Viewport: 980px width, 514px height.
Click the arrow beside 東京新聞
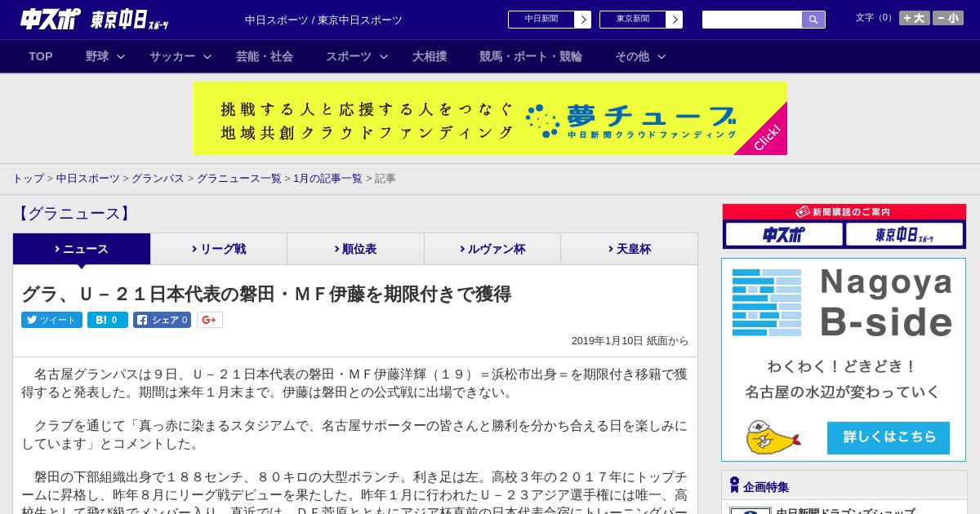click(675, 20)
